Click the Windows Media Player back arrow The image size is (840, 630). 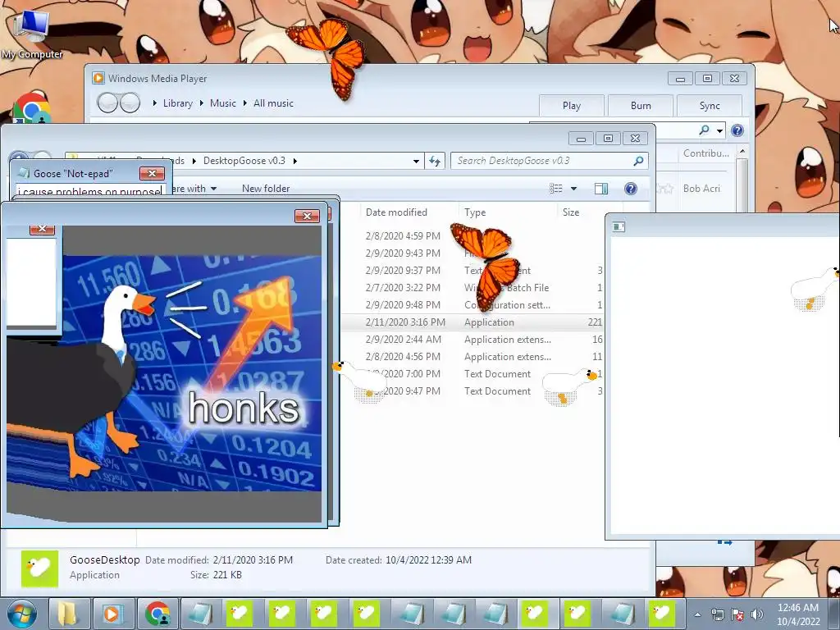point(107,103)
